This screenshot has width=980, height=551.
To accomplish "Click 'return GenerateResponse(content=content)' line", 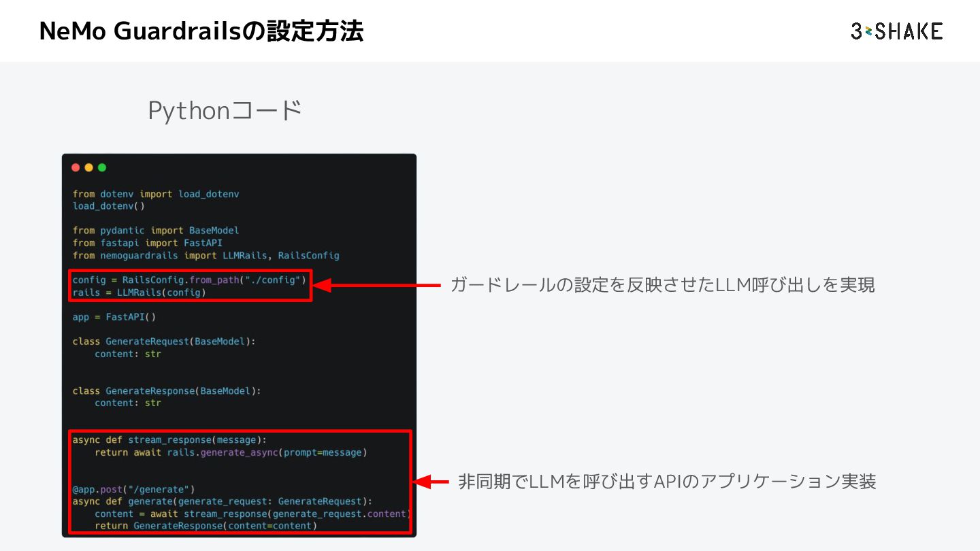I will [206, 526].
